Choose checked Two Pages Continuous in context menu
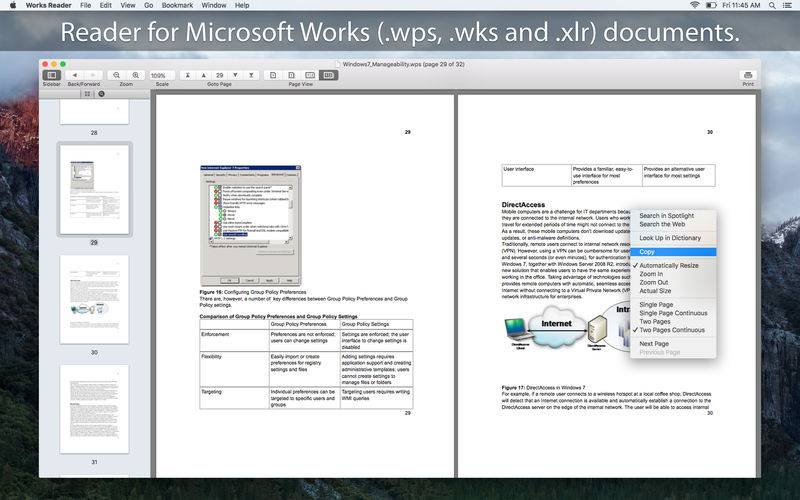The width and height of the screenshot is (800, 500). click(673, 330)
